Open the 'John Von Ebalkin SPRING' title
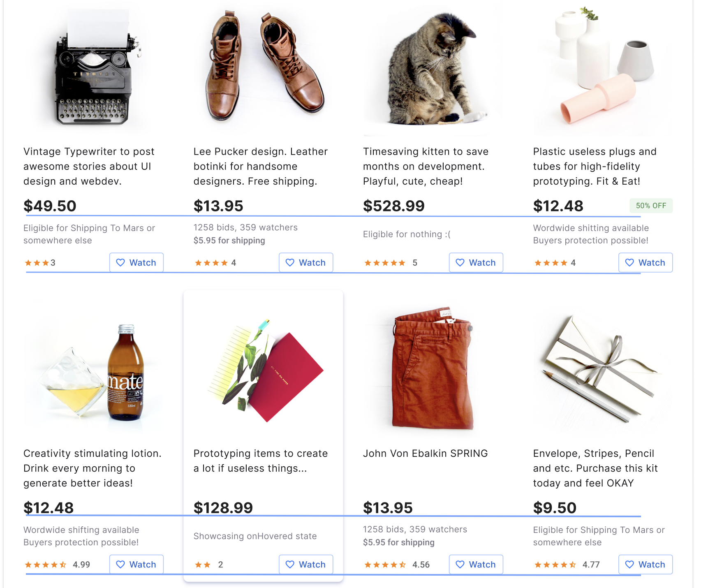This screenshot has width=708, height=588. click(x=425, y=454)
